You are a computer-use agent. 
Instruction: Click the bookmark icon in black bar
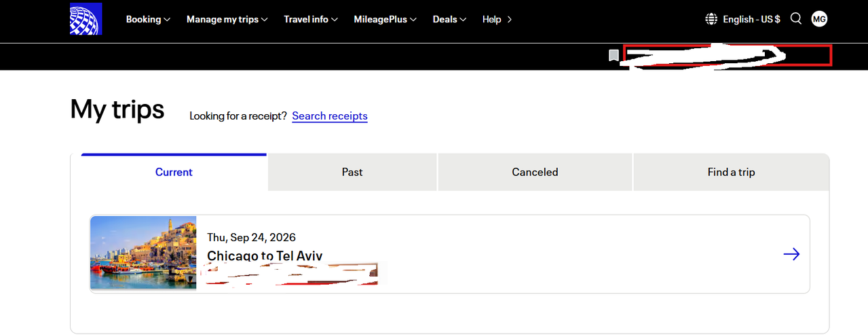click(x=614, y=56)
